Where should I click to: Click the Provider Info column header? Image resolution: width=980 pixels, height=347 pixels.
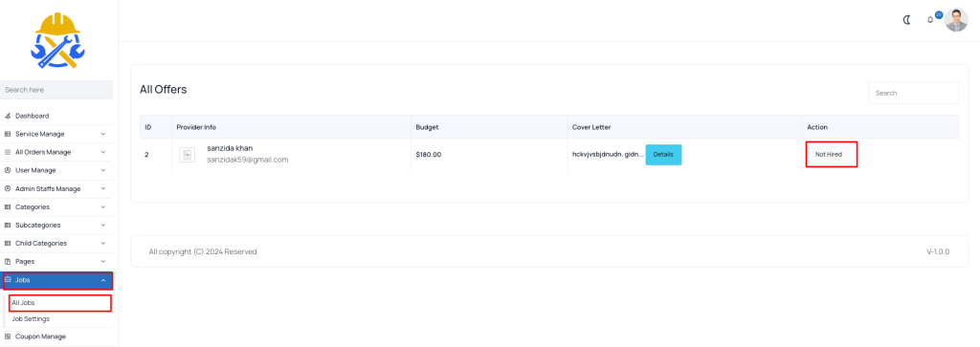point(196,127)
